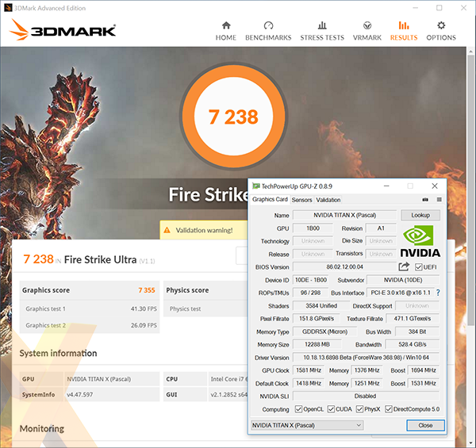Click NVIDIA TITAN X (Pascal) in System information
476x448 pixels.
[98, 379]
